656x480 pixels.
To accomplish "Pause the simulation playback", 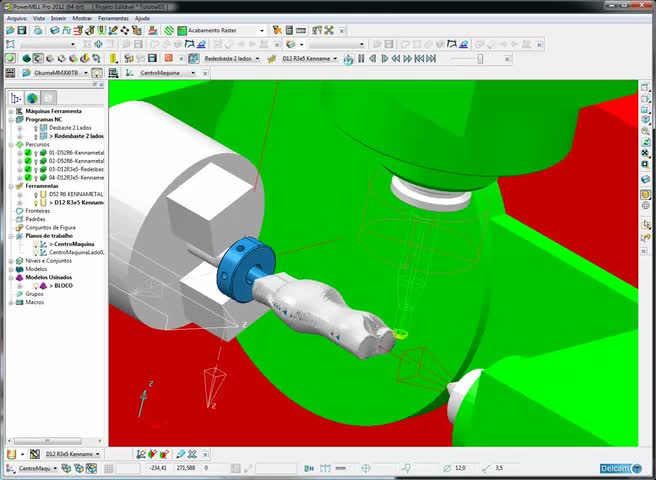I will (361, 59).
